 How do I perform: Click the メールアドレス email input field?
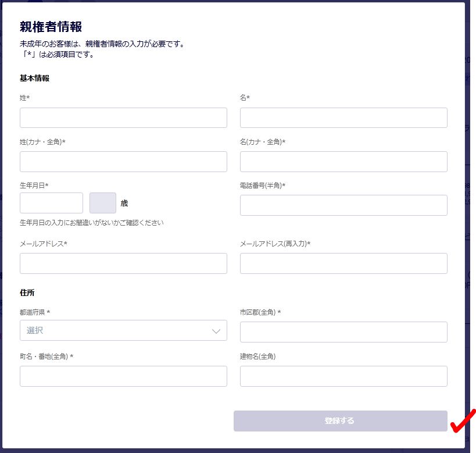(x=123, y=263)
